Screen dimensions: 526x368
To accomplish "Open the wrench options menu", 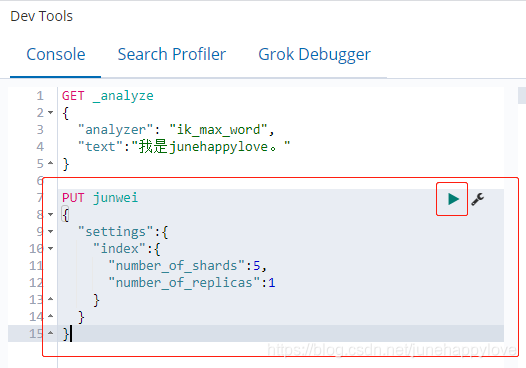I will click(478, 199).
